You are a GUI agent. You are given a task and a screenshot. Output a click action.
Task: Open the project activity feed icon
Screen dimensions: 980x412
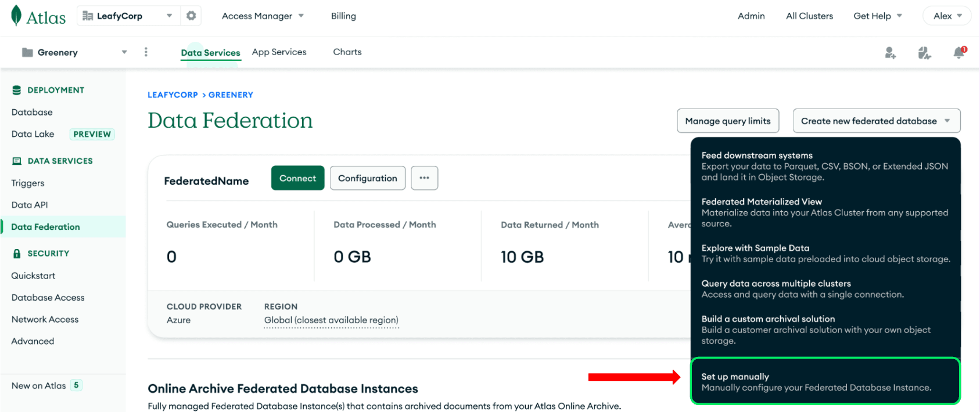point(924,53)
